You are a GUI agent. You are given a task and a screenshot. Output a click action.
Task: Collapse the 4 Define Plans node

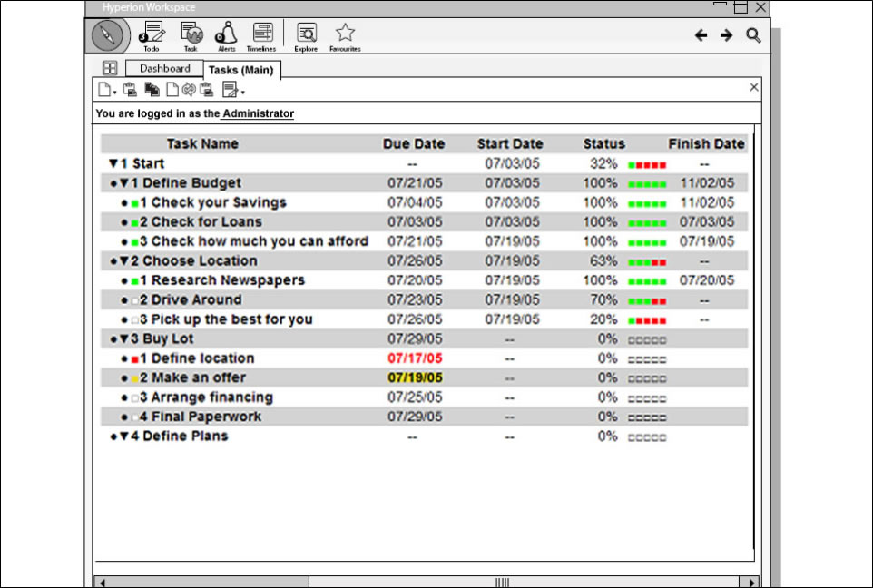(124, 436)
